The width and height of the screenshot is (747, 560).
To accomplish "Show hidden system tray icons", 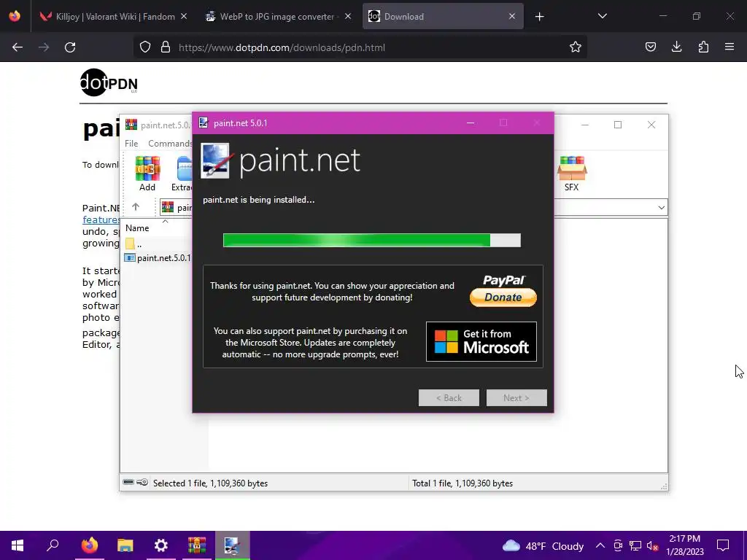I will pos(600,545).
